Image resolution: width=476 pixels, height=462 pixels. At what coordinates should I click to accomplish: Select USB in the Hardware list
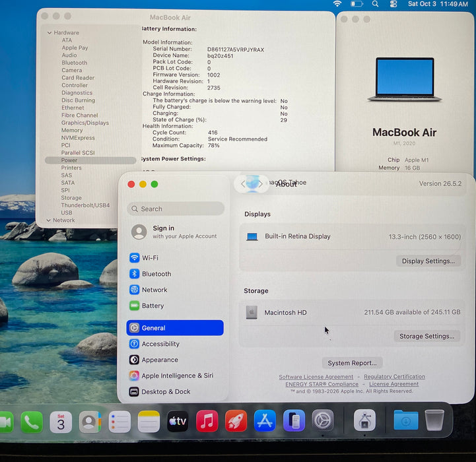(x=67, y=213)
